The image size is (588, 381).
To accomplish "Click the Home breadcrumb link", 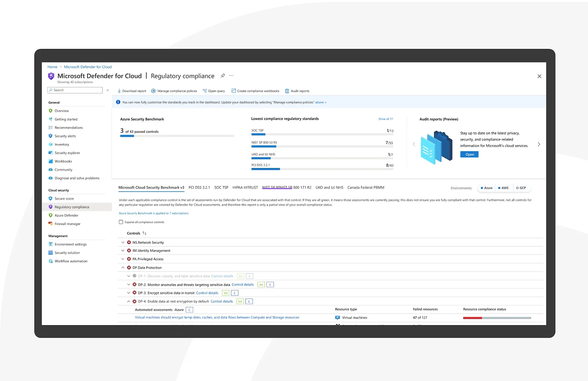I will 52,67.
